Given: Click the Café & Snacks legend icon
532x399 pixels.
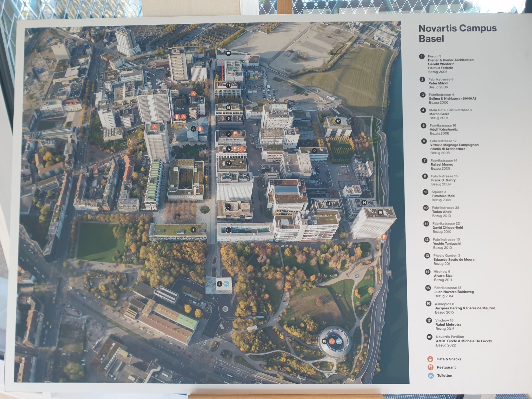Looking at the screenshot, I should [430, 359].
